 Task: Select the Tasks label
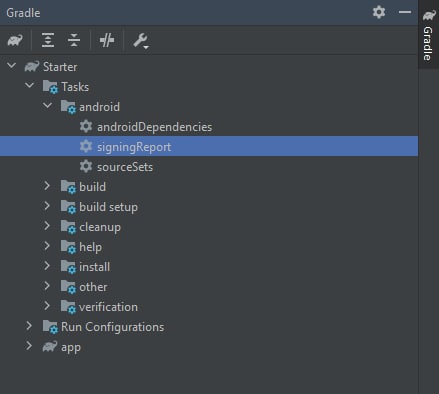coord(75,87)
